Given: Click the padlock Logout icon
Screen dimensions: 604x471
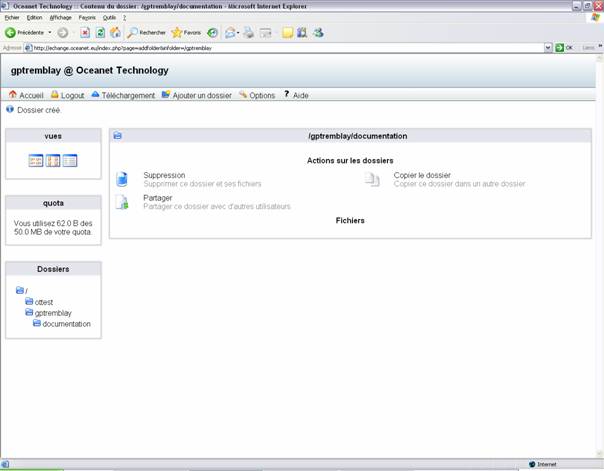Looking at the screenshot, I should pos(55,94).
